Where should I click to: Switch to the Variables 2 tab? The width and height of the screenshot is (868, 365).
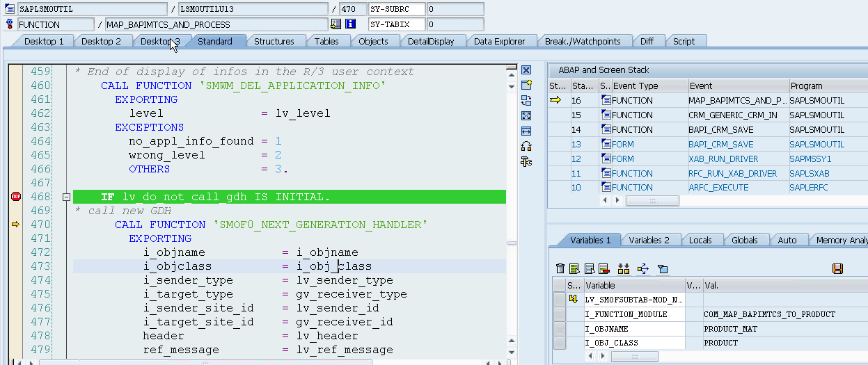coord(649,240)
